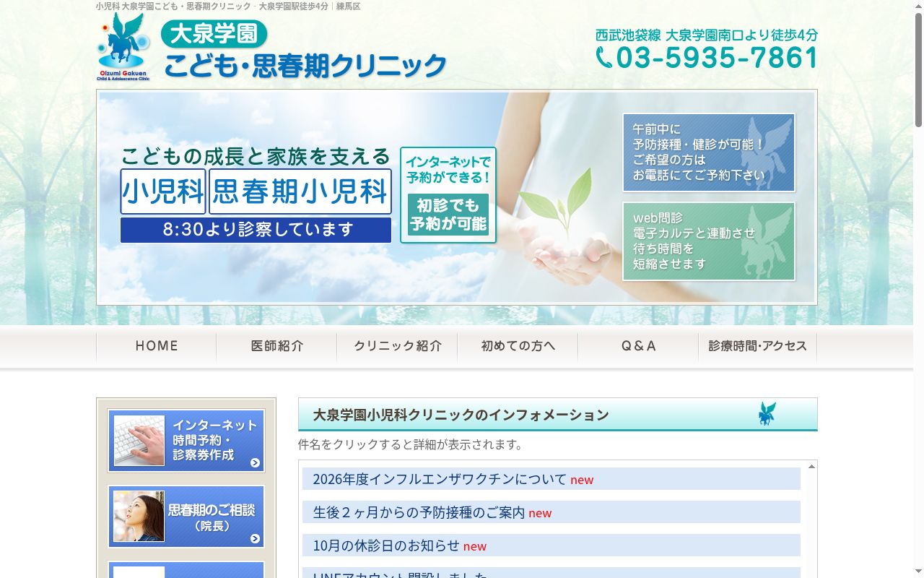Click the arrow icon on インターネット時間予約 banner

[x=255, y=463]
